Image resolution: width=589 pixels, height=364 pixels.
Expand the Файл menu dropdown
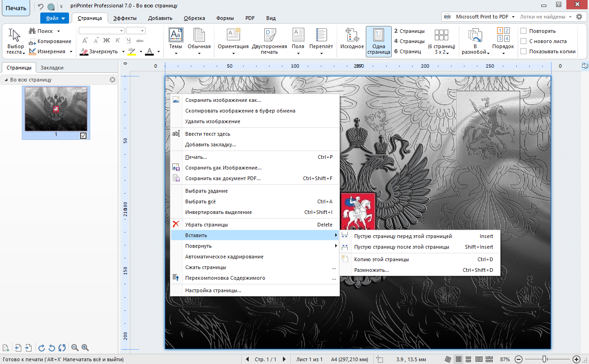[55, 18]
